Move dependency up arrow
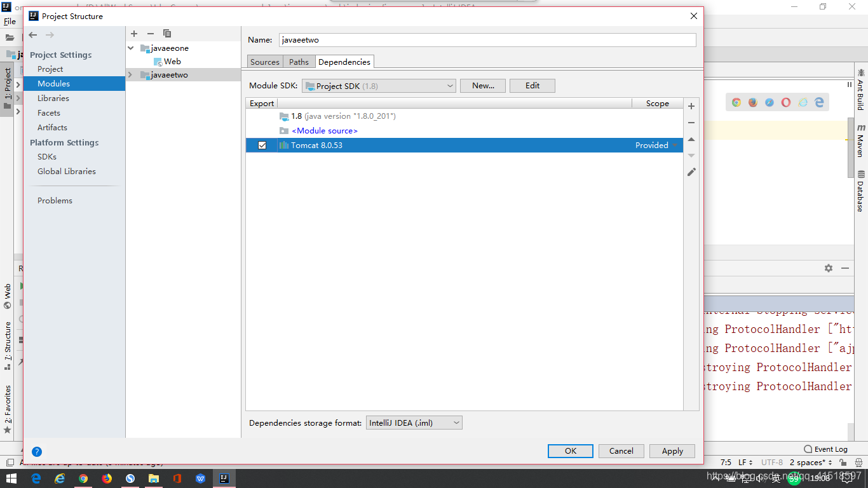 pos(691,139)
